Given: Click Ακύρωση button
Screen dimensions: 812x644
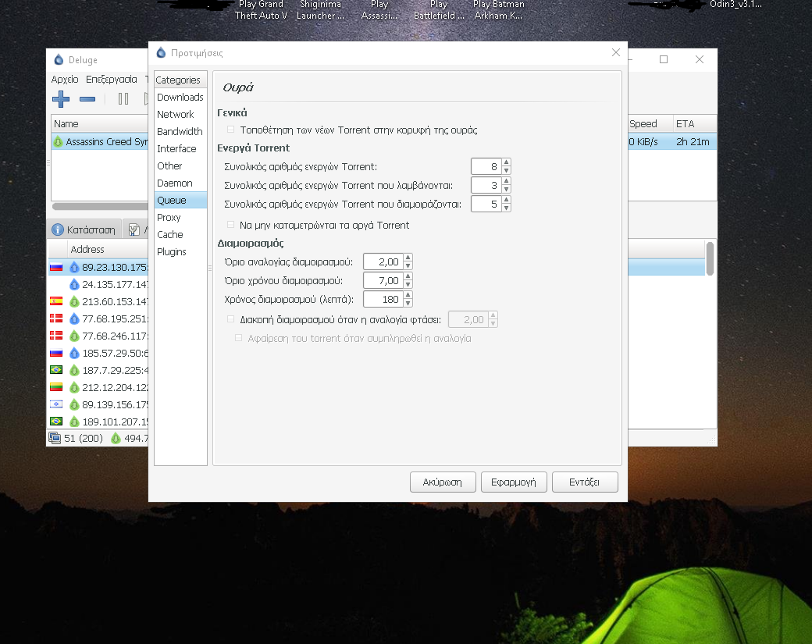Looking at the screenshot, I should 443,482.
